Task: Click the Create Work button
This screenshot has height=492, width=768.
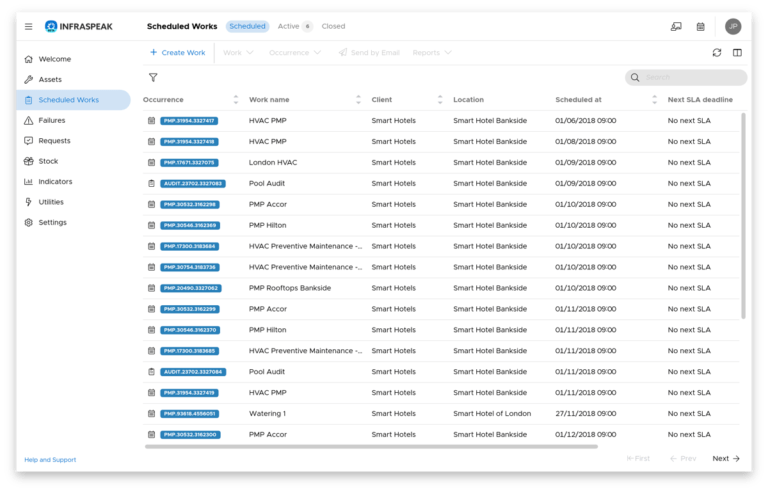Action: (178, 52)
